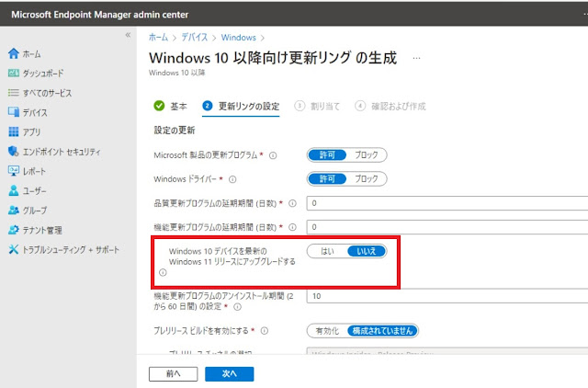Click アンインストール期間 field showing 10
The height and width of the screenshot is (388, 588).
[447, 296]
